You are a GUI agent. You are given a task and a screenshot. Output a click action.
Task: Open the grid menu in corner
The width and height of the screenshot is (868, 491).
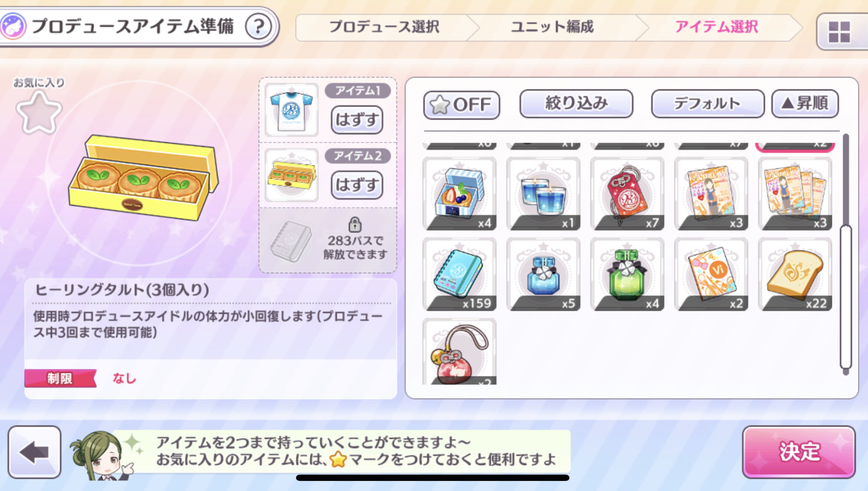click(x=839, y=32)
